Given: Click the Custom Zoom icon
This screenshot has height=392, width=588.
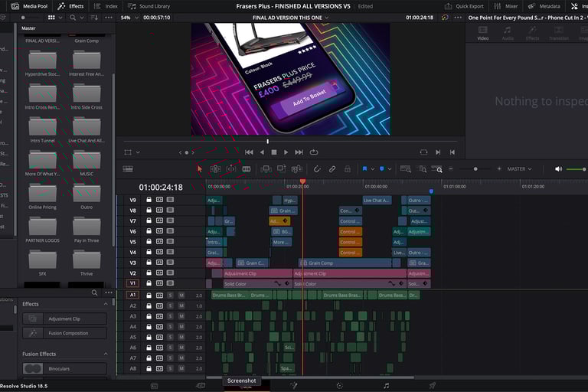Looking at the screenshot, I should pos(437,169).
